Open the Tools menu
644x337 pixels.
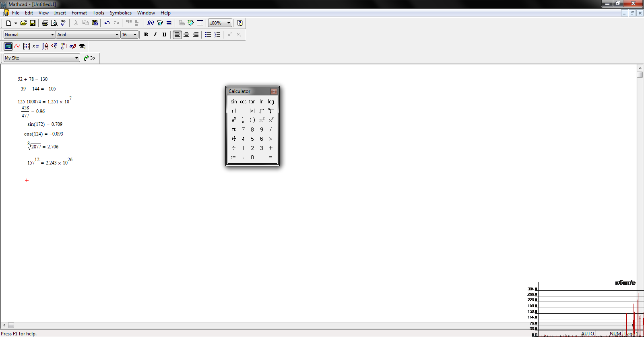[x=98, y=13]
